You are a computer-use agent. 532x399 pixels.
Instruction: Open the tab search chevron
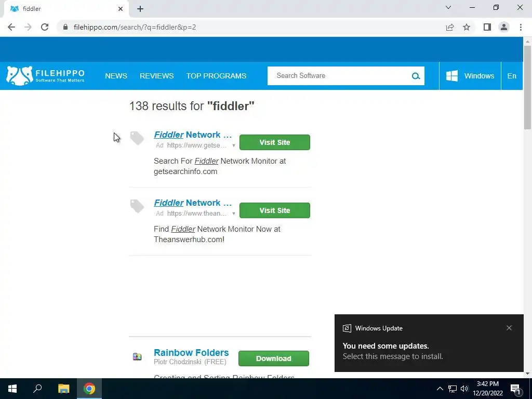pos(448,7)
